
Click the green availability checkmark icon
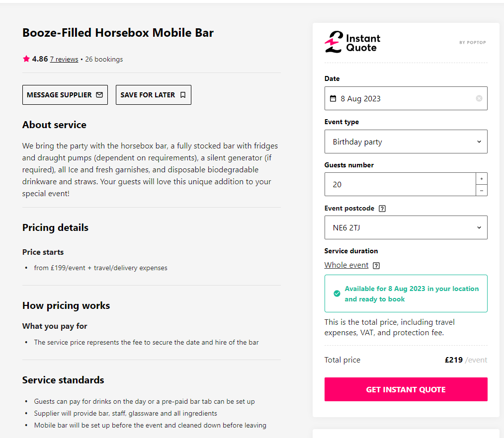[x=337, y=293]
